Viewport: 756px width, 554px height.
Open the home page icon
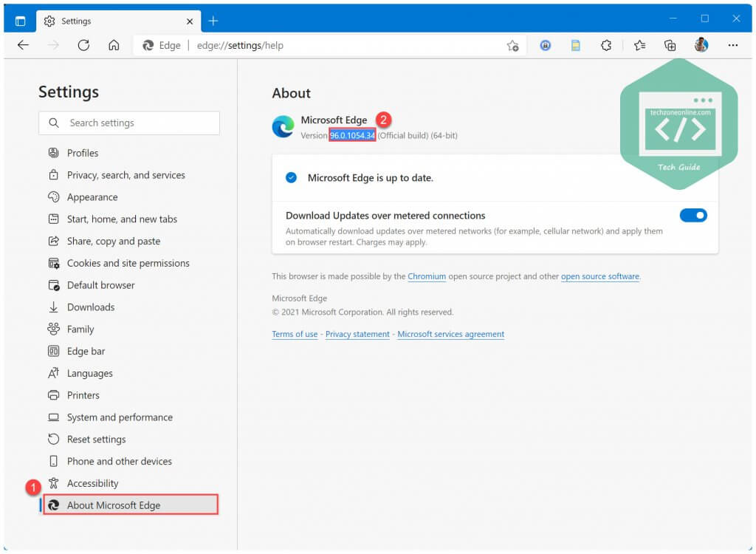[112, 45]
